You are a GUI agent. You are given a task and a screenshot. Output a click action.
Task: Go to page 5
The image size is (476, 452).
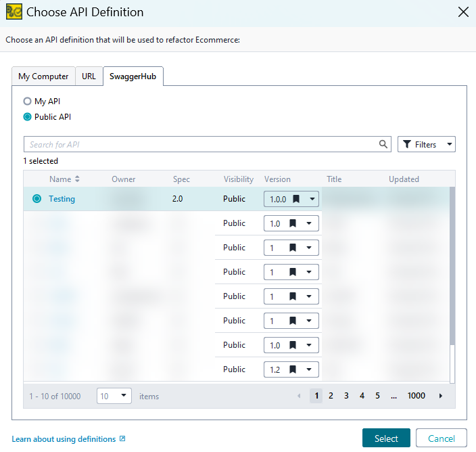click(377, 395)
